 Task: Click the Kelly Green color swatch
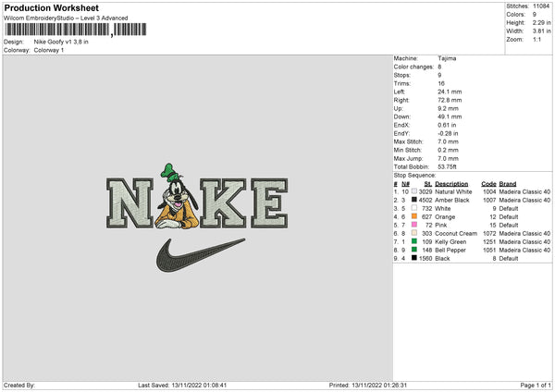coord(414,241)
